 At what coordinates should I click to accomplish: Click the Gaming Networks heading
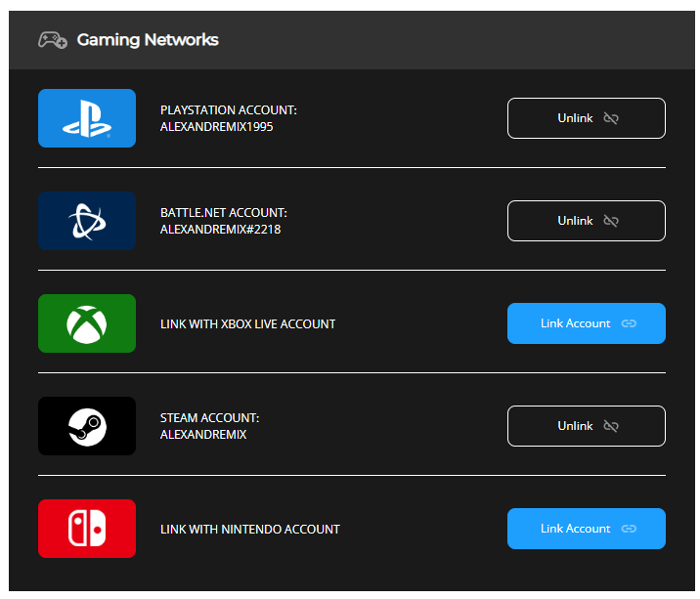point(148,40)
